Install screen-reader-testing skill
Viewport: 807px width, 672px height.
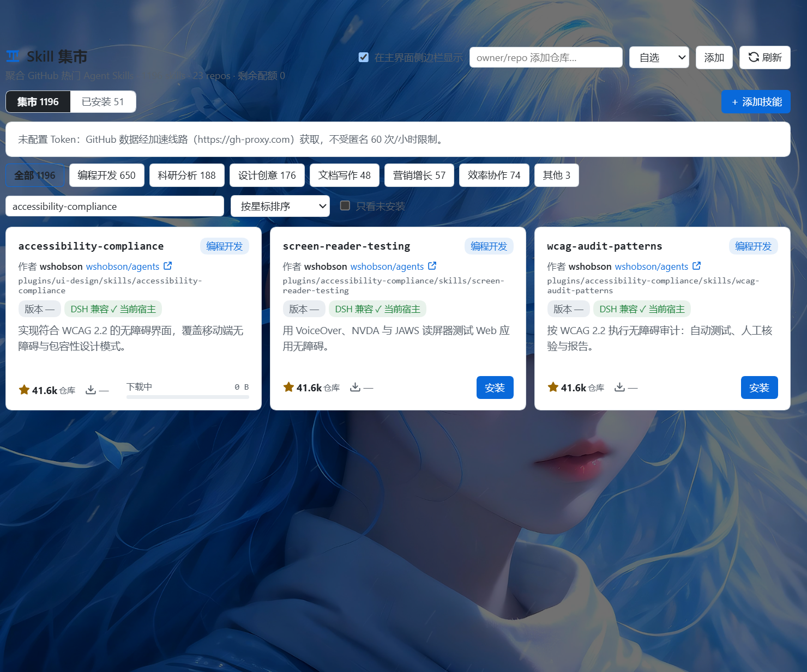[x=495, y=388]
